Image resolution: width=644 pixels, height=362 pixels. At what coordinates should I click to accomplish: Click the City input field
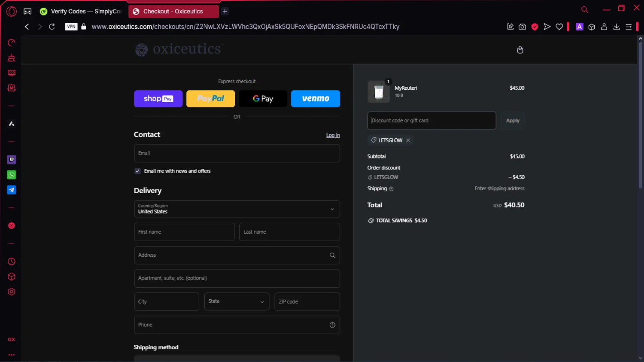pyautogui.click(x=167, y=301)
